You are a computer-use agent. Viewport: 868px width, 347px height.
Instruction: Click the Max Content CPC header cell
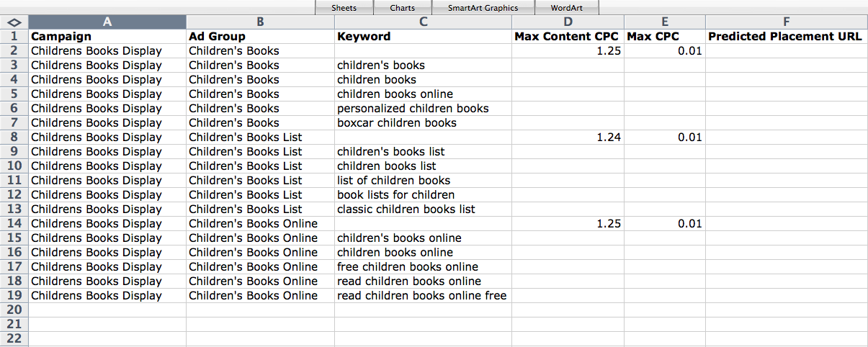568,36
